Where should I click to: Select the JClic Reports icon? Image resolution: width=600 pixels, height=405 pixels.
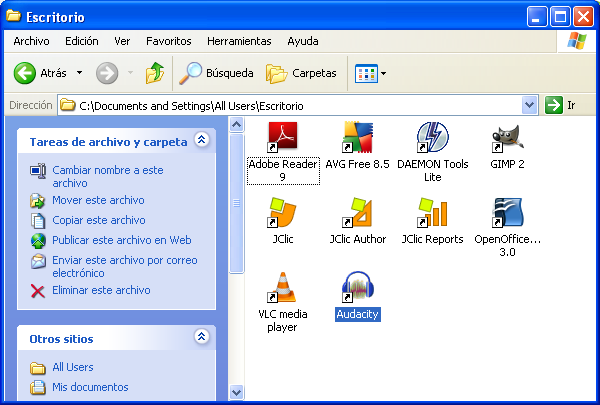(432, 213)
